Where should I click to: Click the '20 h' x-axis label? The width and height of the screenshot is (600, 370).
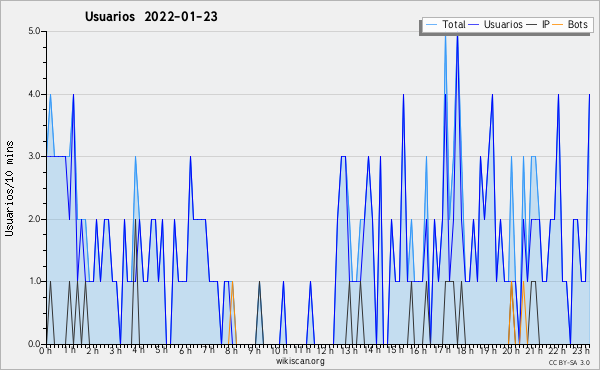pyautogui.click(x=510, y=350)
